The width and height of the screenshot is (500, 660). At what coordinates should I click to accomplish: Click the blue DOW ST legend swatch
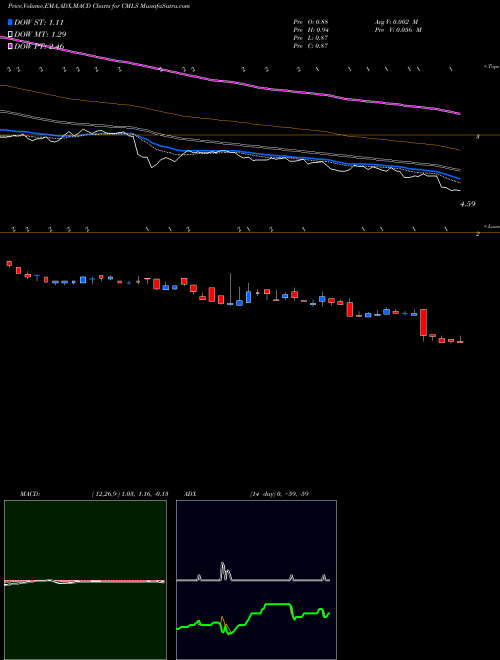pos(10,22)
